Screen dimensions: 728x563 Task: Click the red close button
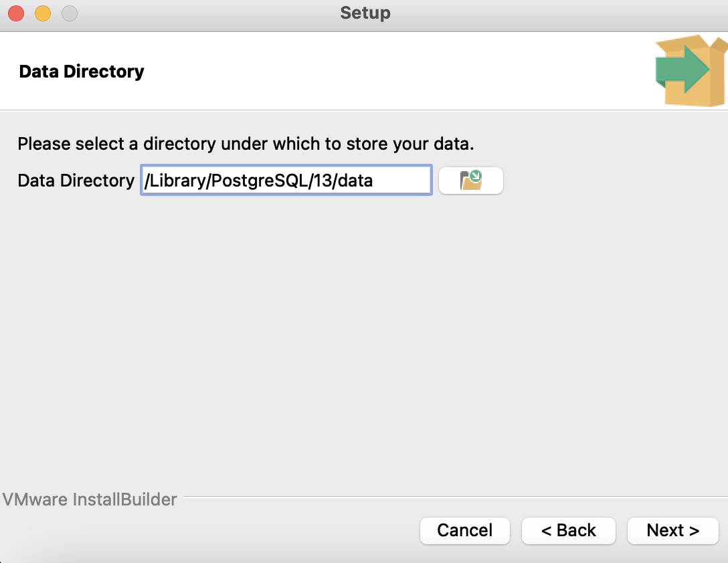point(16,13)
